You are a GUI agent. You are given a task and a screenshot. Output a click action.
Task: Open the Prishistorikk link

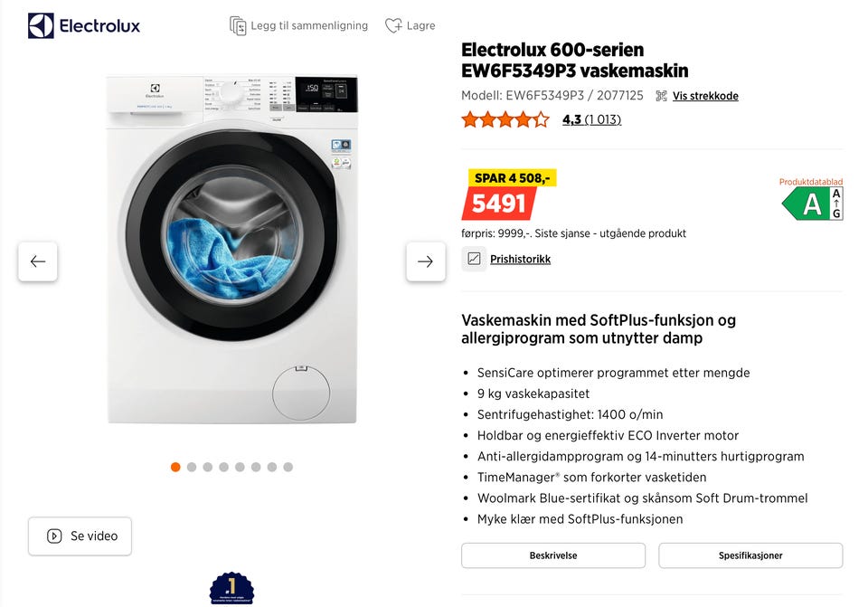[x=520, y=259]
